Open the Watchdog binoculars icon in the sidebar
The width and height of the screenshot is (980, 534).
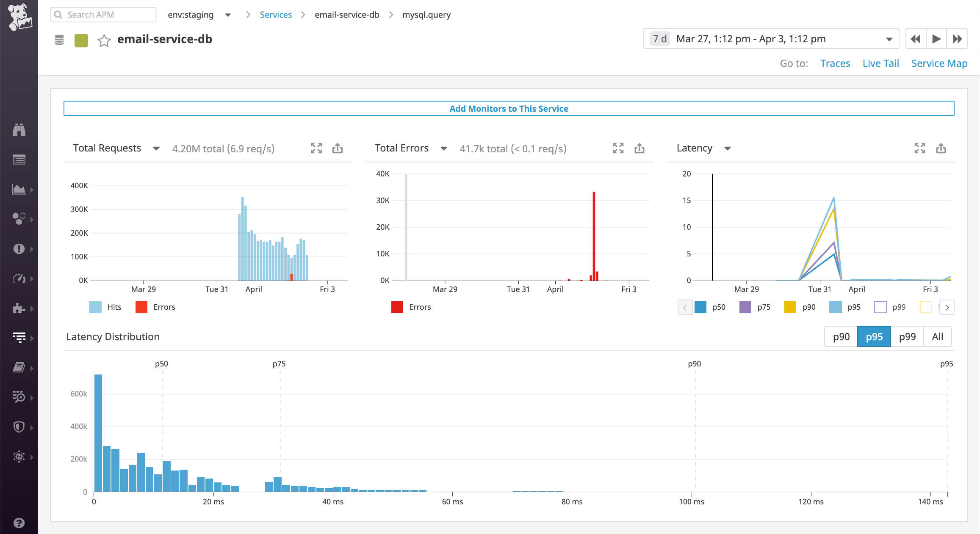click(19, 130)
